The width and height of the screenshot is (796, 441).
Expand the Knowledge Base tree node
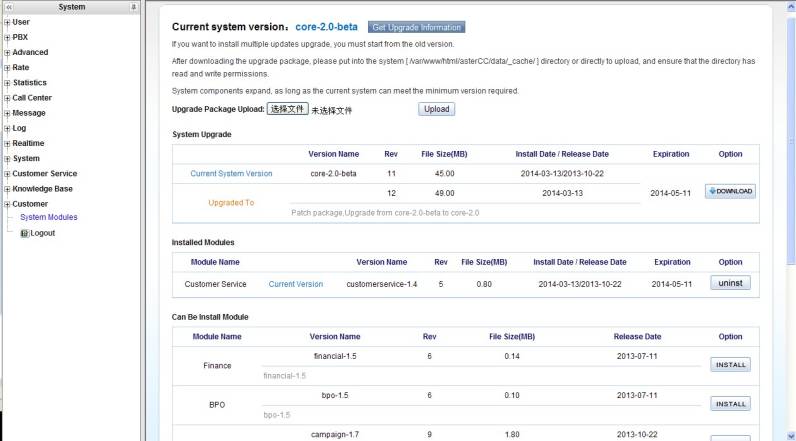pos(7,189)
